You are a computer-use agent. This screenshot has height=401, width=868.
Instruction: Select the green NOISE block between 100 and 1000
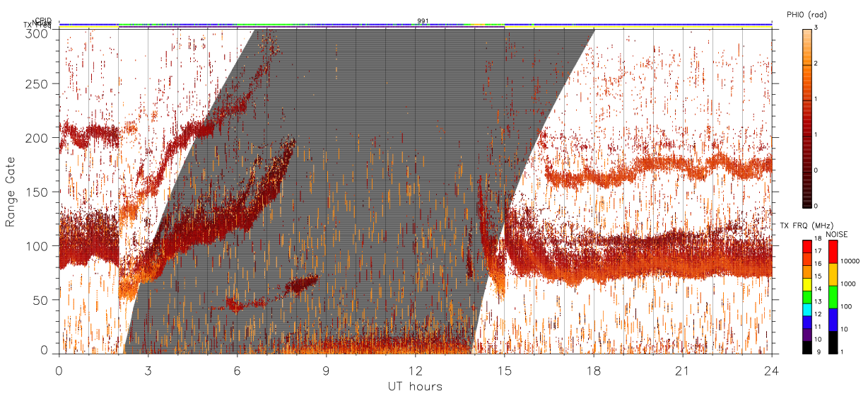[x=832, y=297]
